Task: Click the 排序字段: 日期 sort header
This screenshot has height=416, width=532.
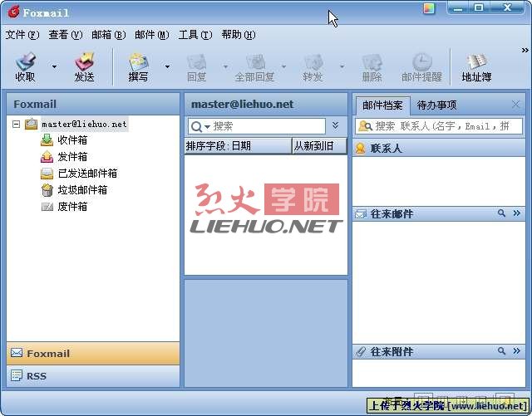Action: 238,146
